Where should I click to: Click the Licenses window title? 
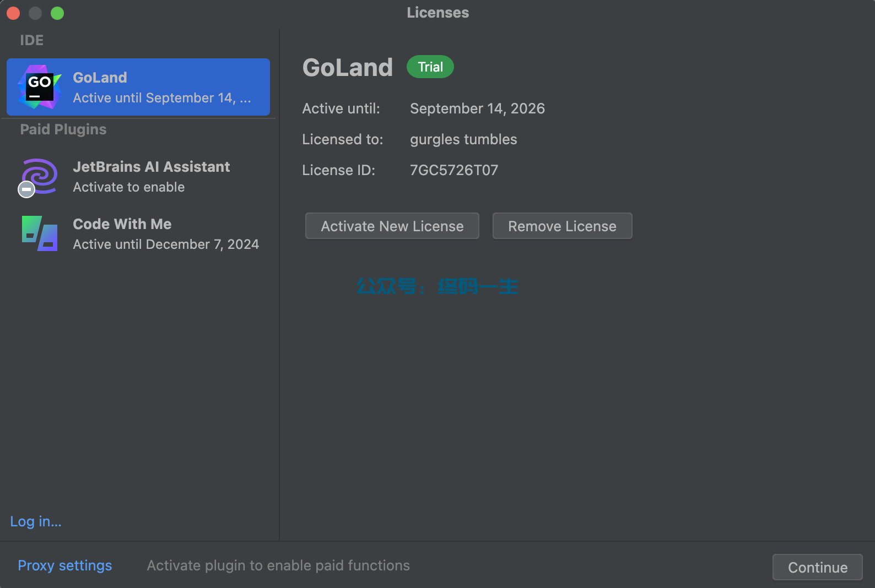click(x=438, y=13)
